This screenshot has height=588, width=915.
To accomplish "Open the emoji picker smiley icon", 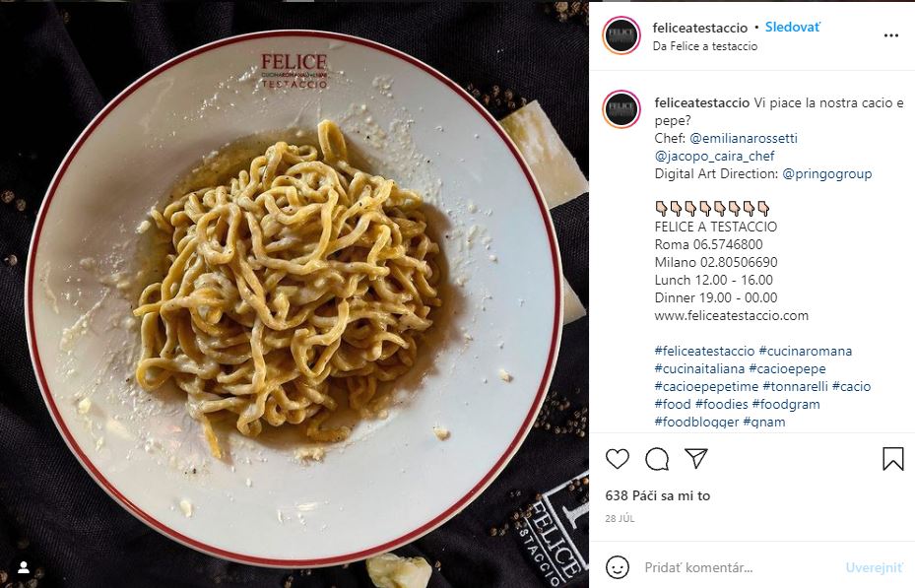I will (x=618, y=567).
